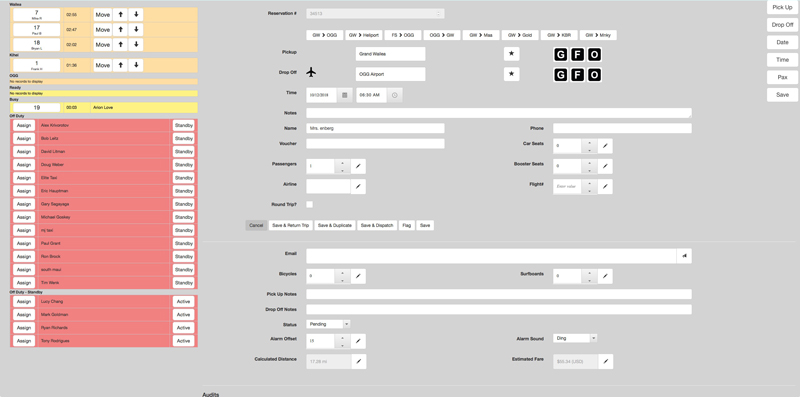The height and width of the screenshot is (397, 800).
Task: Put Doug Weber on Standby
Action: coord(184,165)
